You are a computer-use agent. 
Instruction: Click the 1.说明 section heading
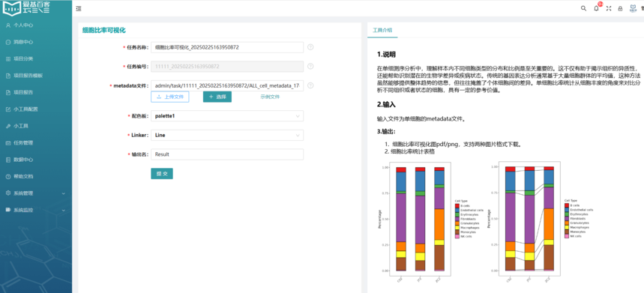point(387,54)
